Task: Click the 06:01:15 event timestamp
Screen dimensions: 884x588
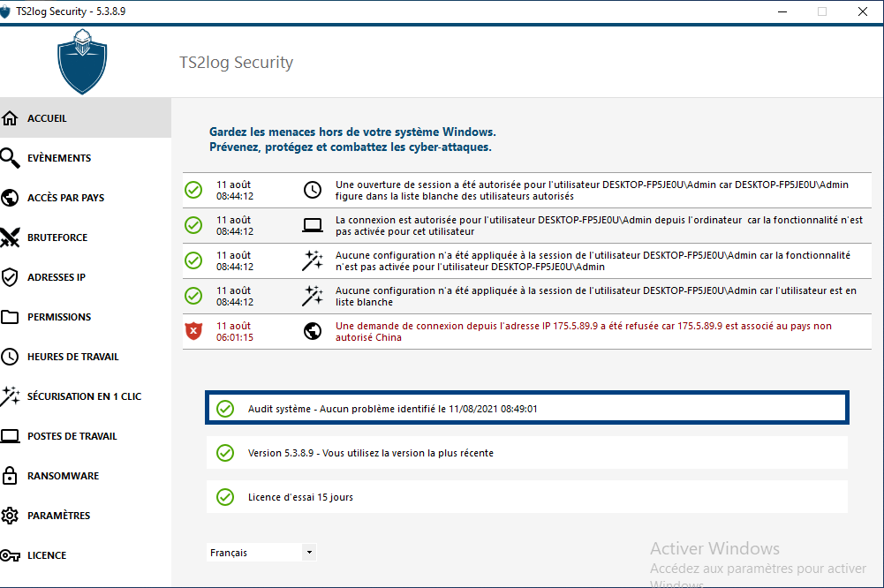Action: 235,337
